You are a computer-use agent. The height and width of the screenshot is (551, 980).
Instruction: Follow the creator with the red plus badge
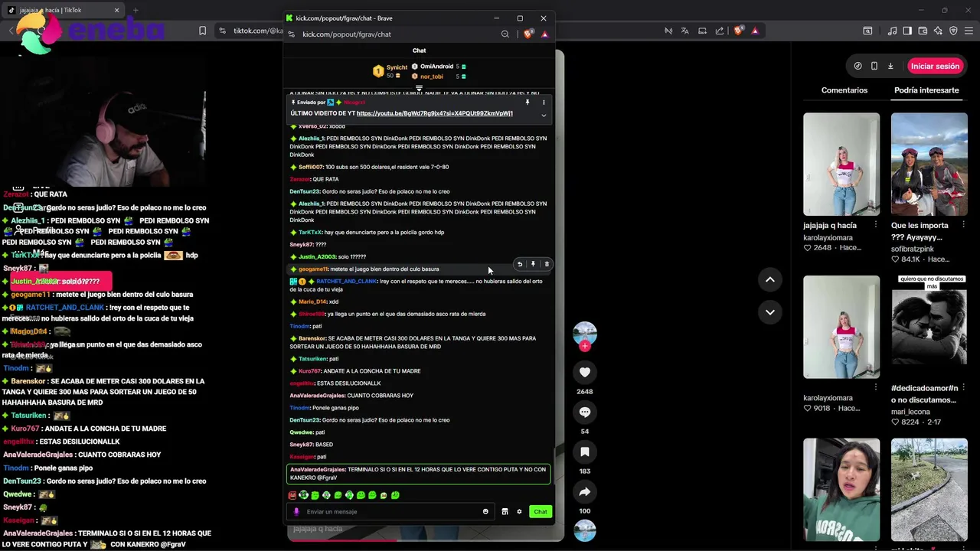(x=585, y=347)
